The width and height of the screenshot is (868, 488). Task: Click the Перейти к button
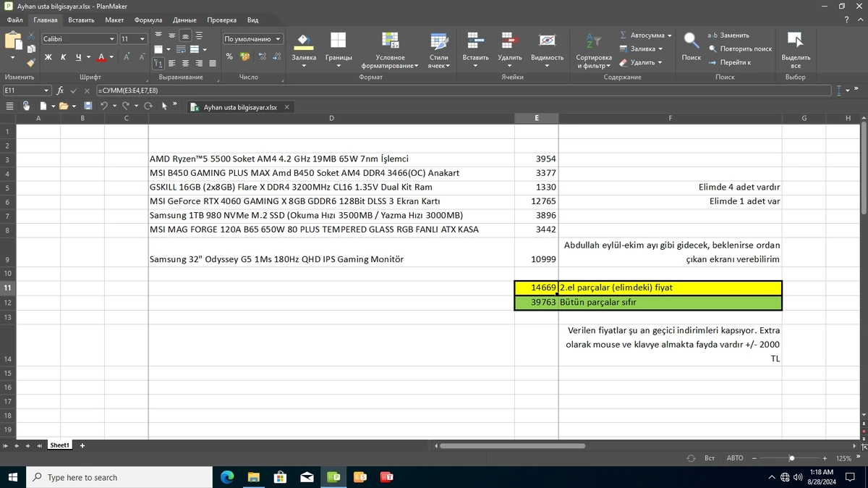(730, 62)
